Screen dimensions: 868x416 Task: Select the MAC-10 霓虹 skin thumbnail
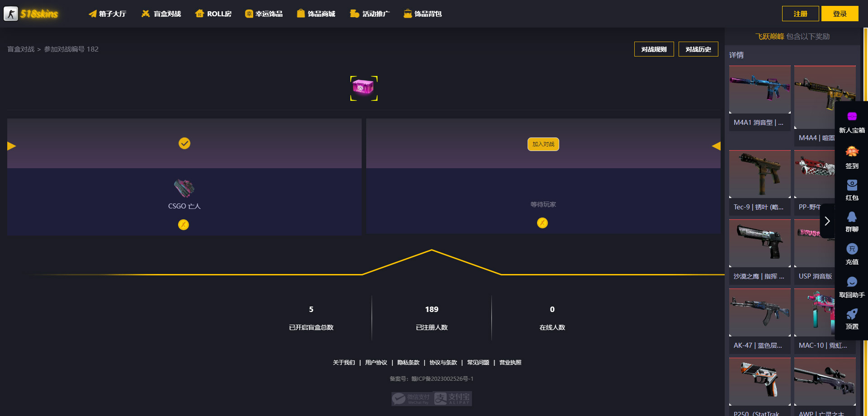click(x=814, y=312)
